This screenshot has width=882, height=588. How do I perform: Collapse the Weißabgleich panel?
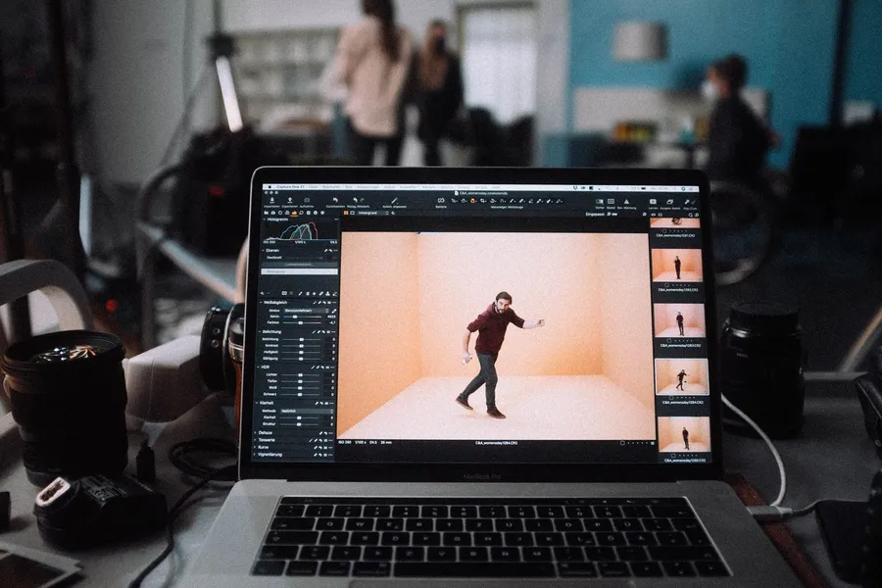[261, 302]
